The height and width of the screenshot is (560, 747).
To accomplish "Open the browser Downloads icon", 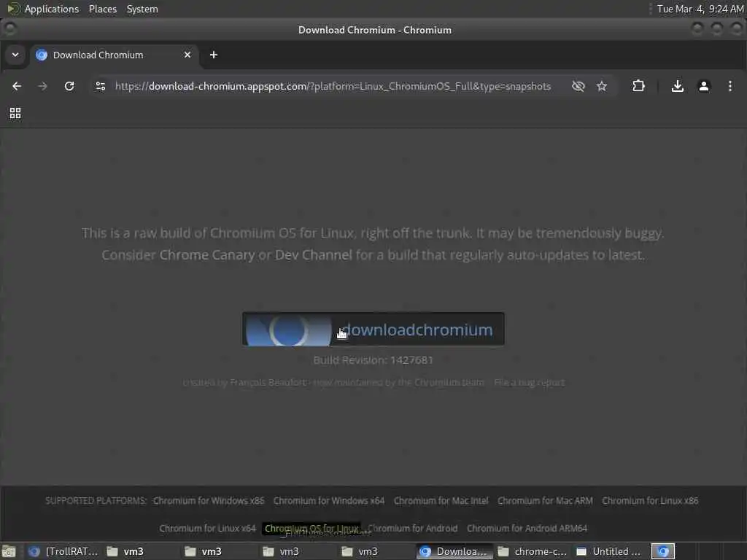I will click(678, 86).
